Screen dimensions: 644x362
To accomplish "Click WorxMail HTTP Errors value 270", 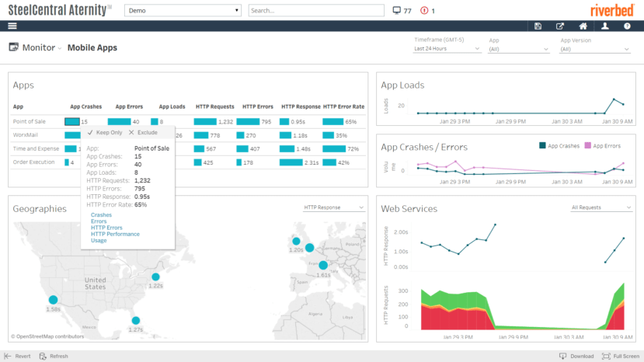I will 251,135.
